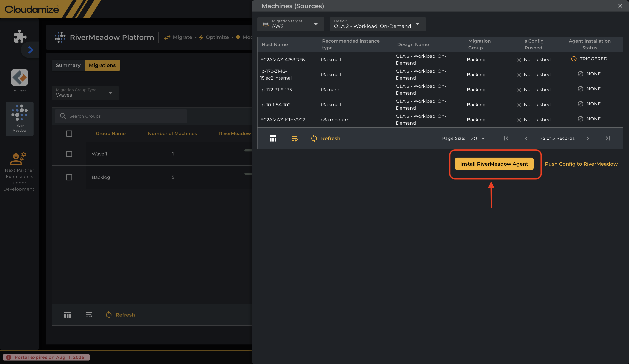
Task: Click Backlog group for EC2AMAZ-4759DF6
Action: pyautogui.click(x=476, y=60)
